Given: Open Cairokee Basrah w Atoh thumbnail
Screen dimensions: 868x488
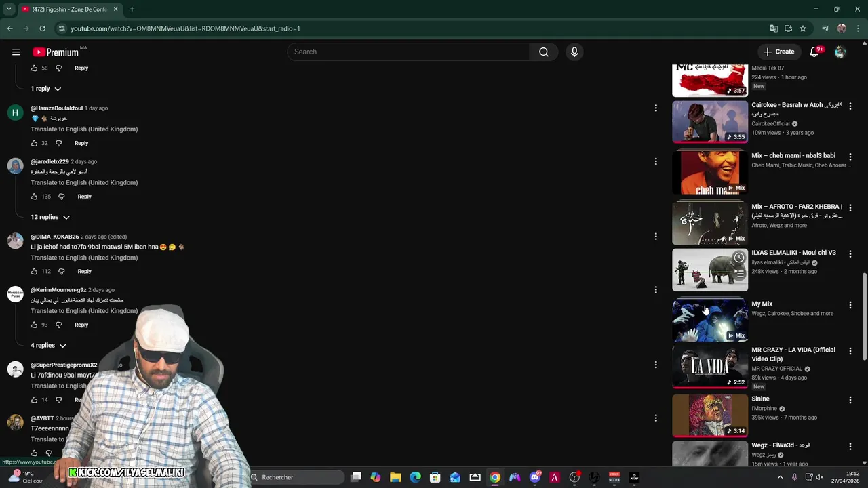Looking at the screenshot, I should coord(710,122).
